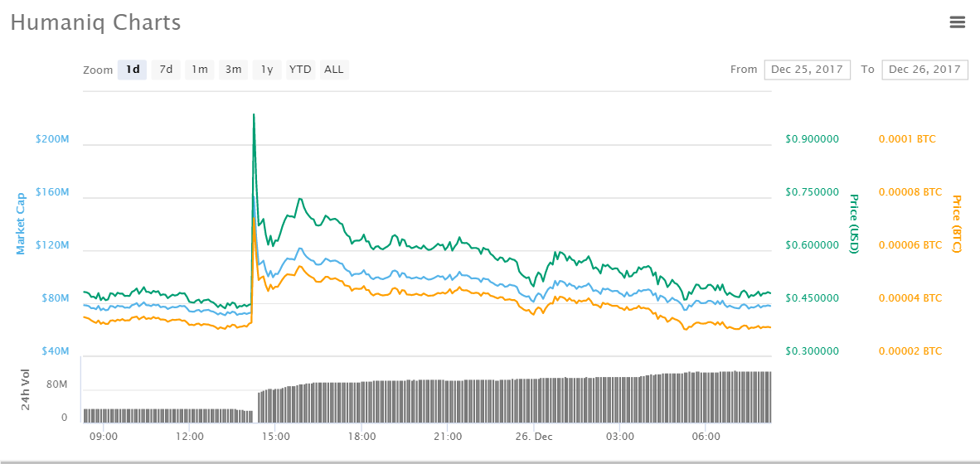The width and height of the screenshot is (980, 464).
Task: Select the ALL zoom range
Action: pyautogui.click(x=334, y=70)
